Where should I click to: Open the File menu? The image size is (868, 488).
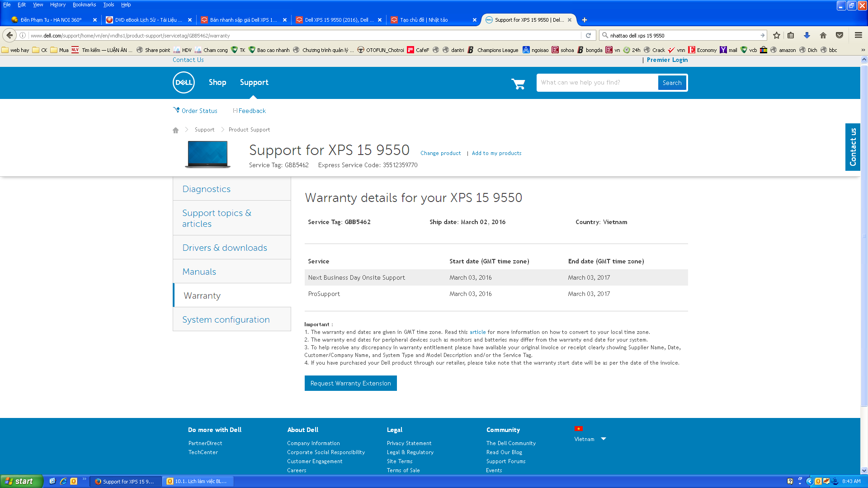pyautogui.click(x=7, y=5)
